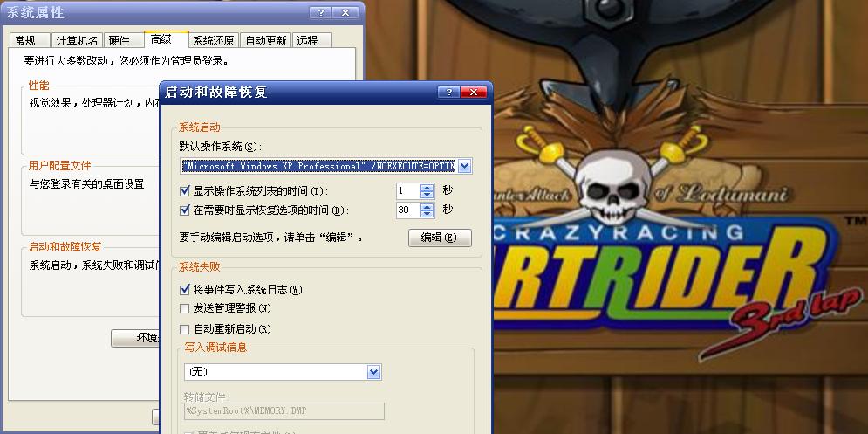
Task: Switch to the 计算机名 tab
Action: (x=77, y=40)
